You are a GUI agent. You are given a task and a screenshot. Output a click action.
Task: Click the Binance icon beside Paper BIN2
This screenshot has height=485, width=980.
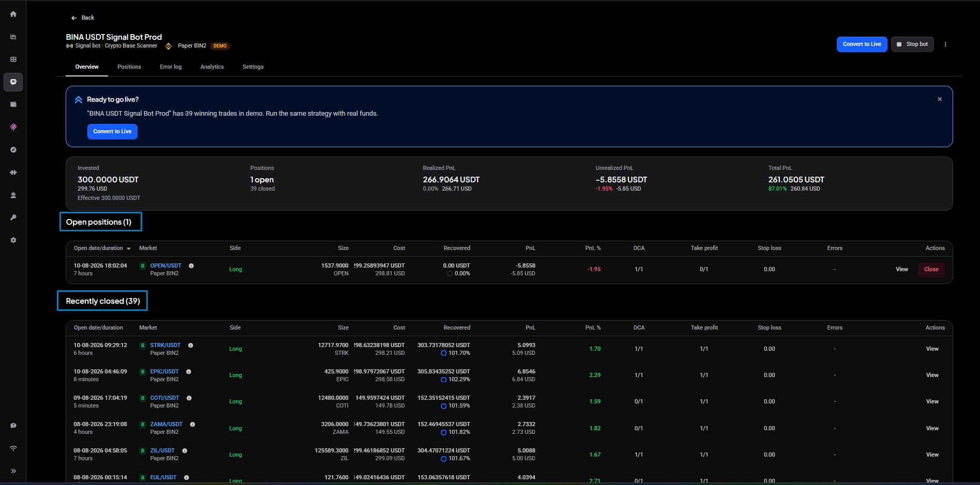click(x=169, y=46)
